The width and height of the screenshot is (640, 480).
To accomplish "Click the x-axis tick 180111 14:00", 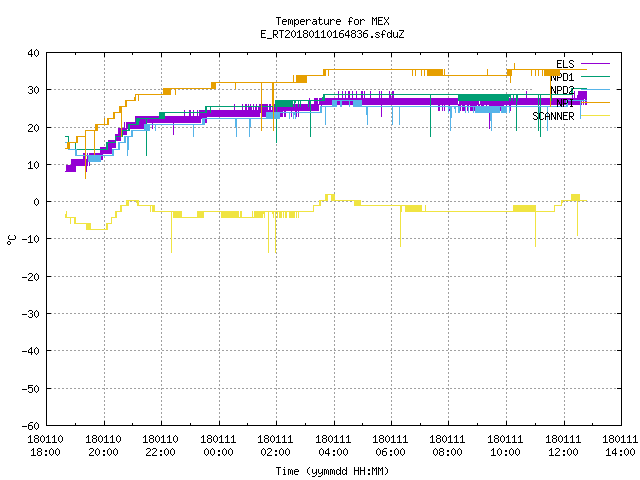I will coord(620,446).
